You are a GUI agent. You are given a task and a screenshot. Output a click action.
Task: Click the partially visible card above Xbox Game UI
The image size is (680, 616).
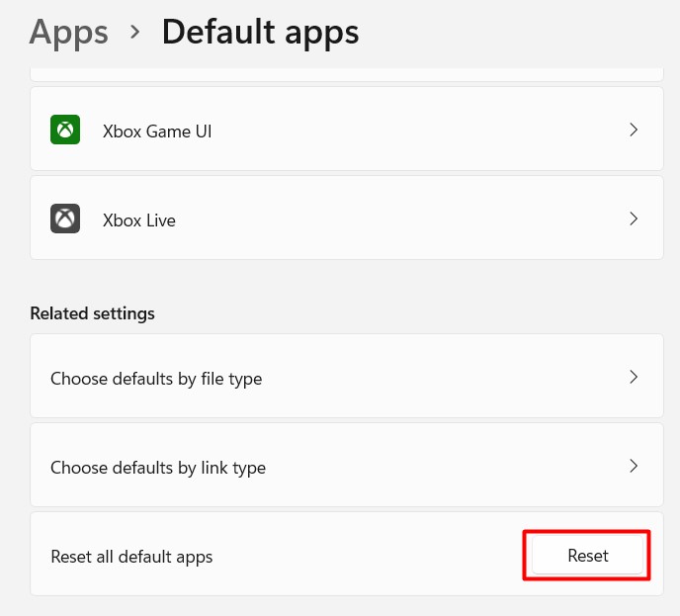(x=346, y=75)
